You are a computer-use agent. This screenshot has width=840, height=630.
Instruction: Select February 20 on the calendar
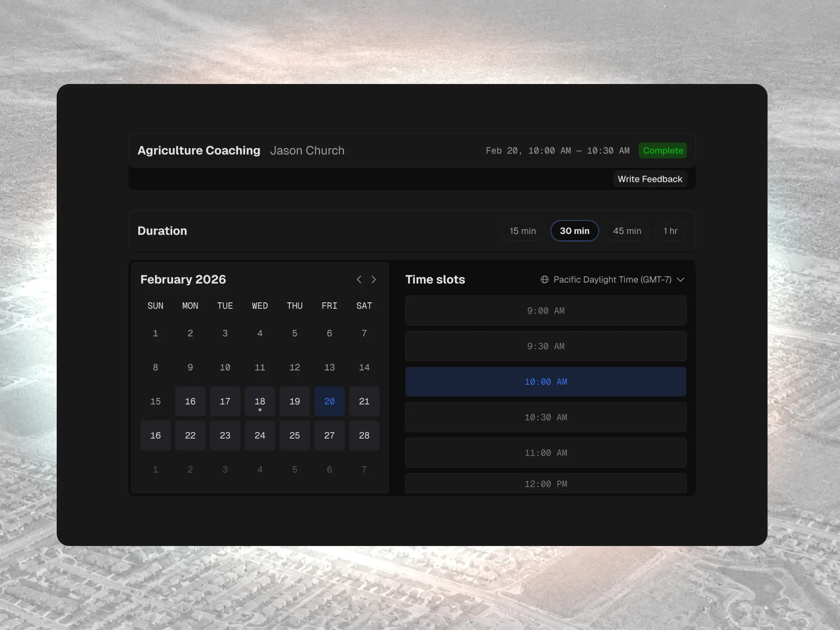tap(329, 402)
